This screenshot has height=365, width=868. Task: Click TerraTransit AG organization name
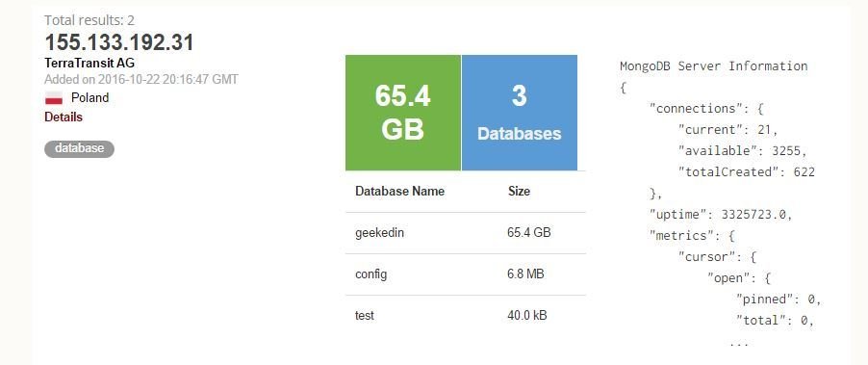(x=89, y=64)
